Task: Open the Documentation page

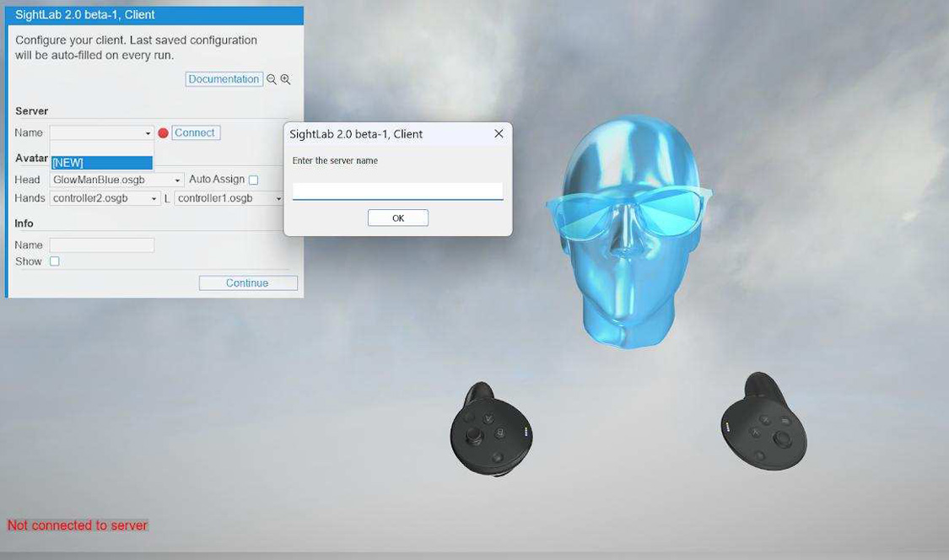Action: [x=224, y=78]
